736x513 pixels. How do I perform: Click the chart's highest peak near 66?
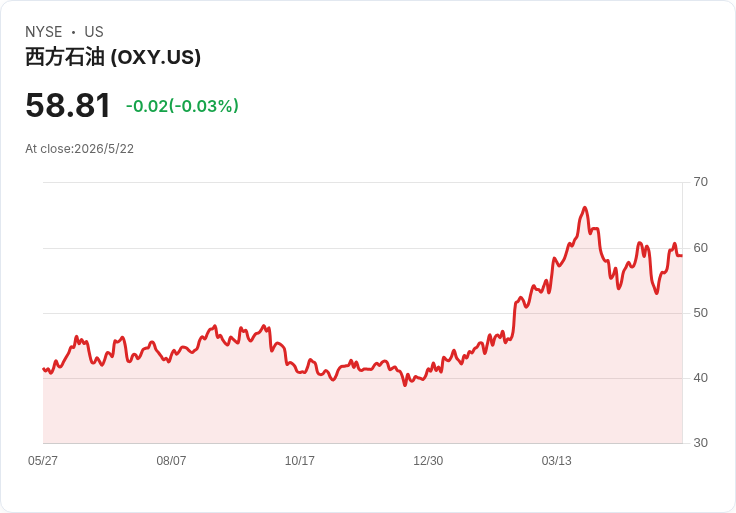point(585,207)
